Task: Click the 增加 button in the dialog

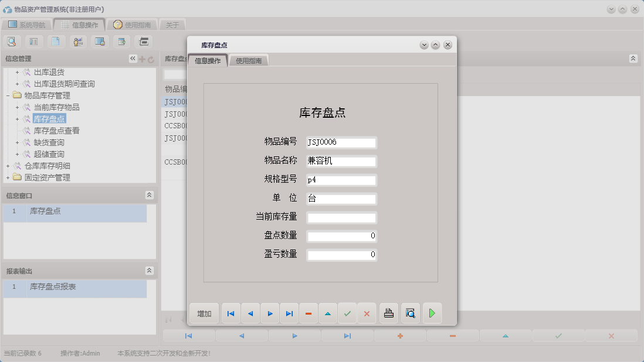Action: pos(203,313)
